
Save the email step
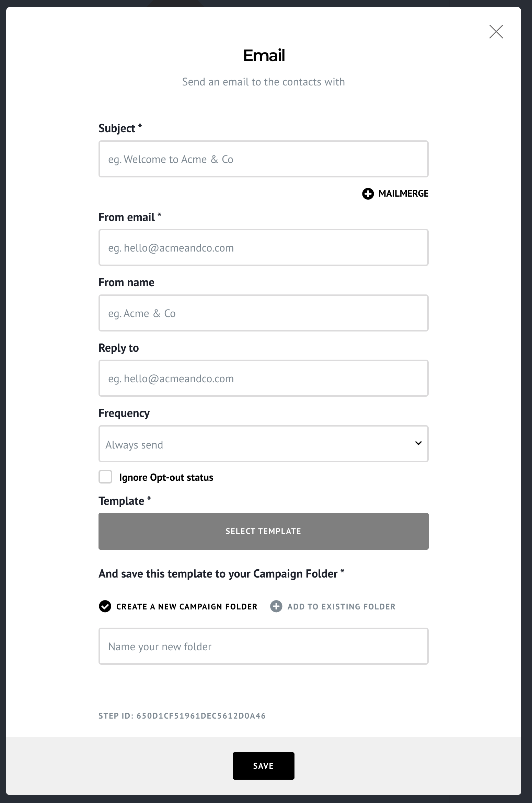coord(264,766)
